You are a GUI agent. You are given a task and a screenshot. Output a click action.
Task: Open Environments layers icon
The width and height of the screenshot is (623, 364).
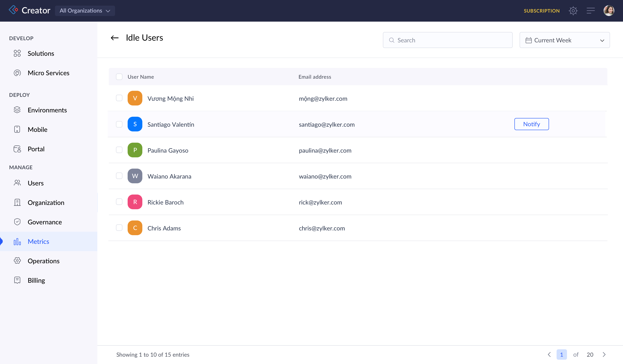(x=17, y=110)
